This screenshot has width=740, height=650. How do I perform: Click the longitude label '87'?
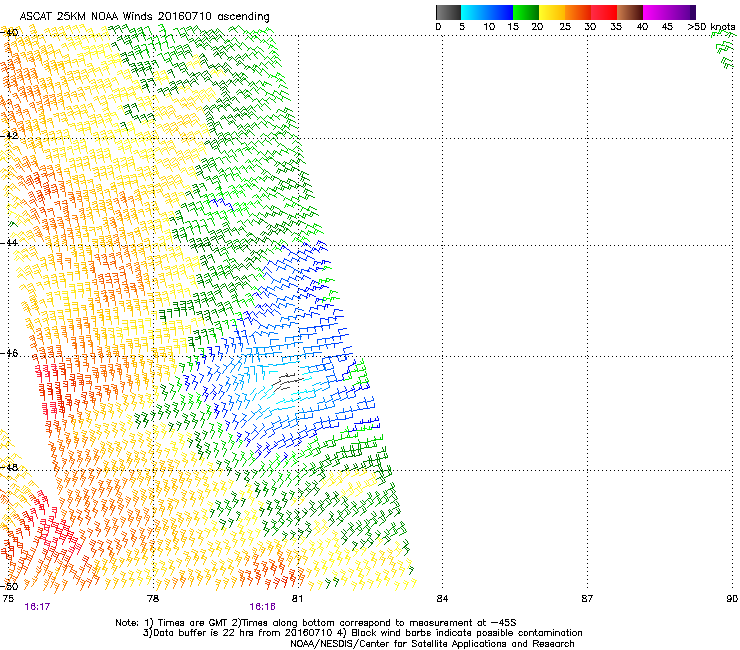point(587,599)
